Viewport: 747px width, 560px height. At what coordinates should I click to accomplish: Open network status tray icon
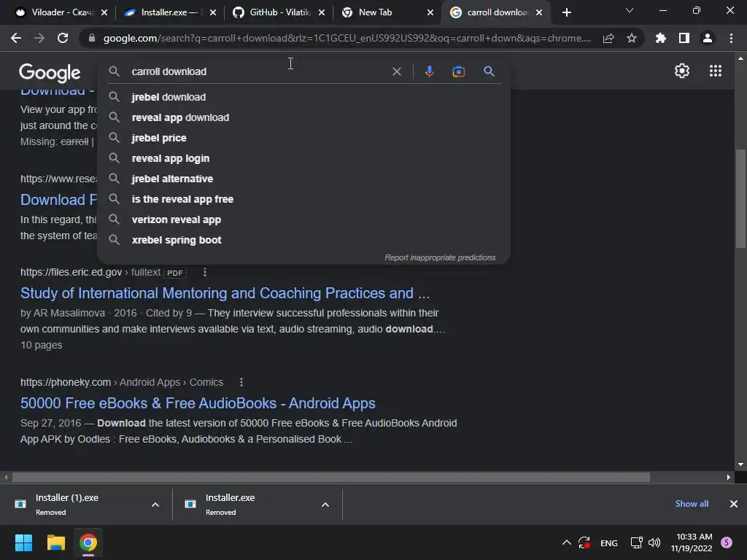tap(636, 542)
